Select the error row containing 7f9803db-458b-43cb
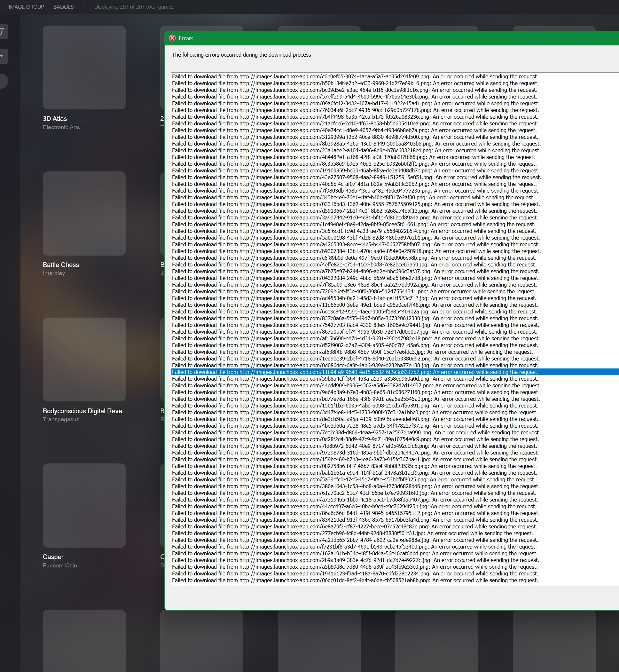The height and width of the screenshot is (672, 619). [395, 191]
